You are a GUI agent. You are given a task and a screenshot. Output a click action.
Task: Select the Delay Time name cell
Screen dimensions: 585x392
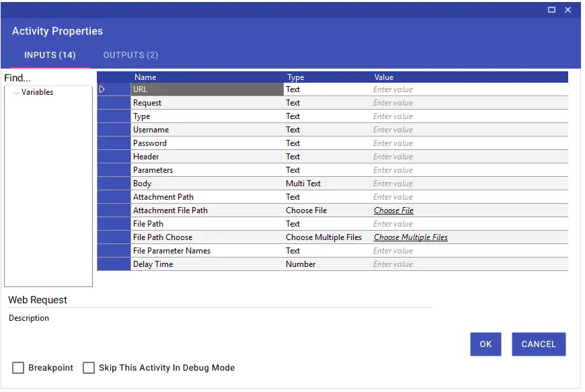tap(207, 264)
